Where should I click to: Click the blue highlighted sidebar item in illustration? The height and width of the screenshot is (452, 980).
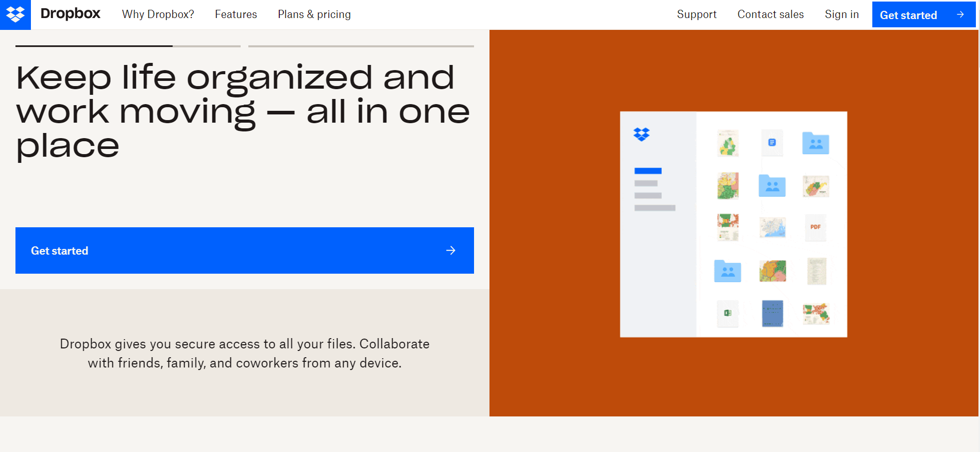(648, 171)
